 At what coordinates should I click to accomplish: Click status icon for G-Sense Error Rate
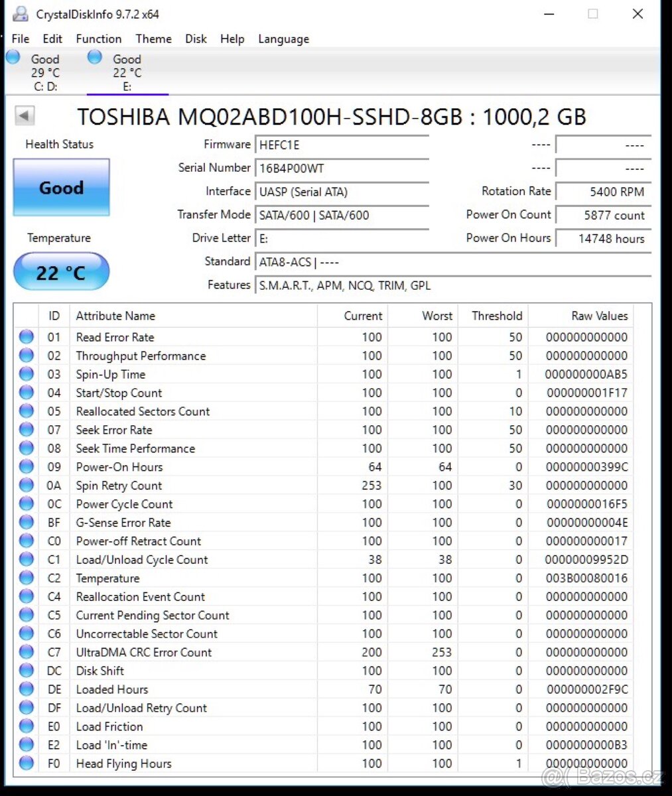(27, 522)
